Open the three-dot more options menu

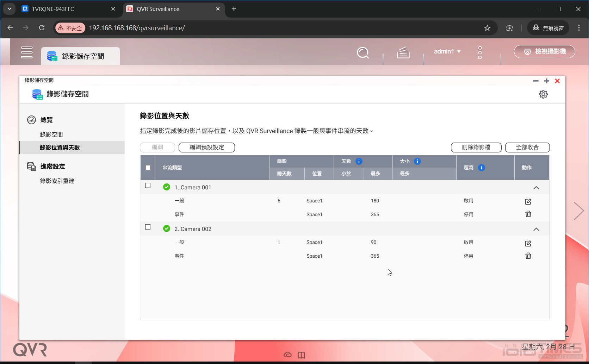479,52
